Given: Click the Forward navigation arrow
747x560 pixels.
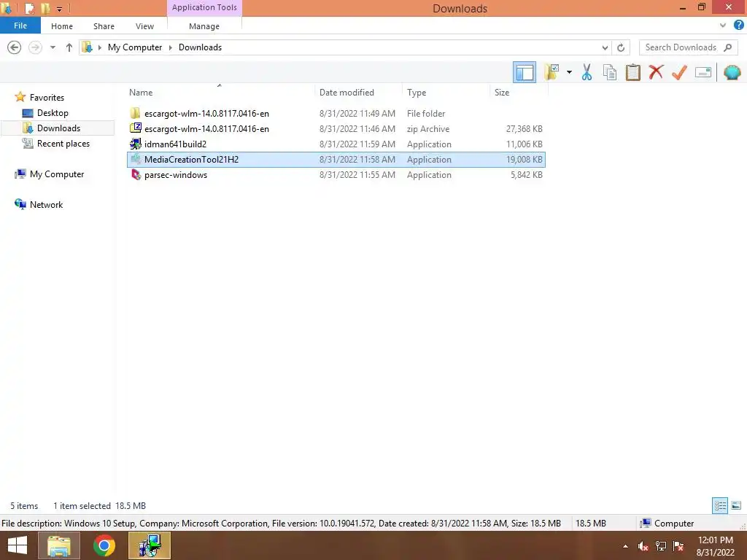Looking at the screenshot, I should [x=35, y=47].
